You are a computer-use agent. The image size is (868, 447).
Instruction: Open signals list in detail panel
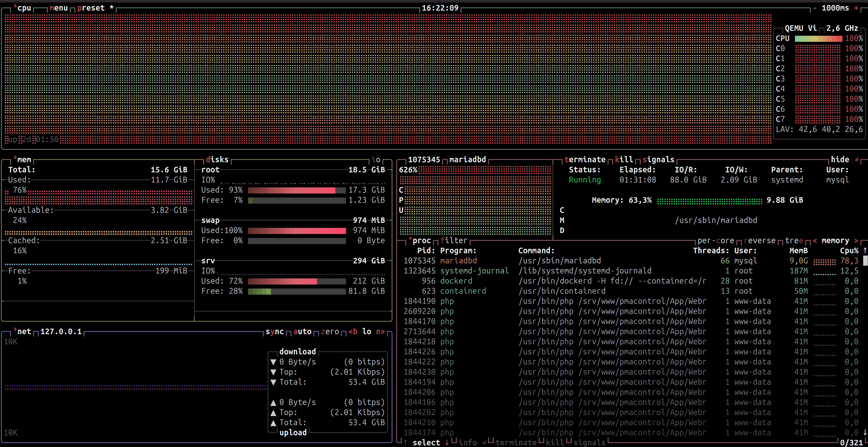(x=658, y=160)
